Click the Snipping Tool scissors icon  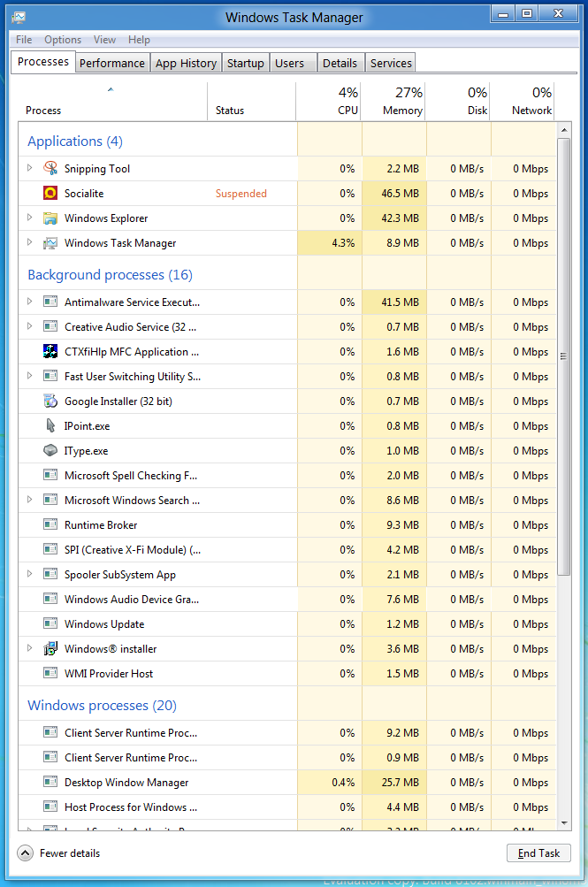click(x=50, y=168)
